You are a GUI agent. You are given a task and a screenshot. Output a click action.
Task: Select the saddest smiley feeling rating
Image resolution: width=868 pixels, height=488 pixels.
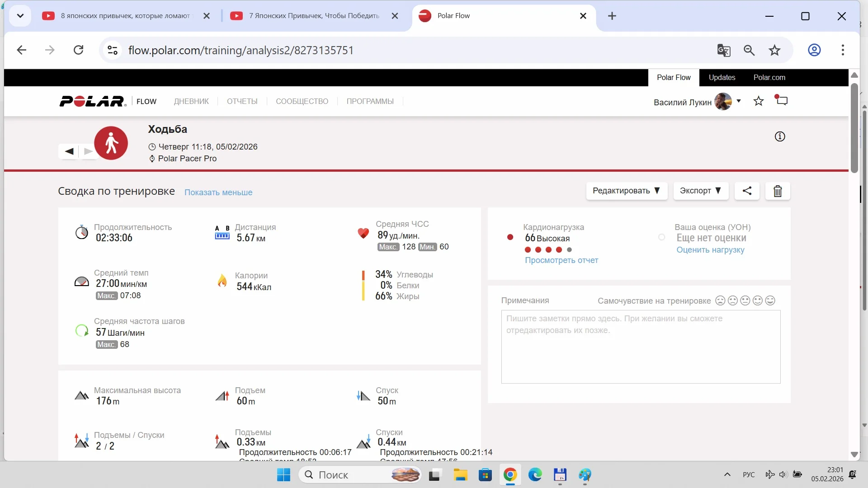[x=720, y=301]
